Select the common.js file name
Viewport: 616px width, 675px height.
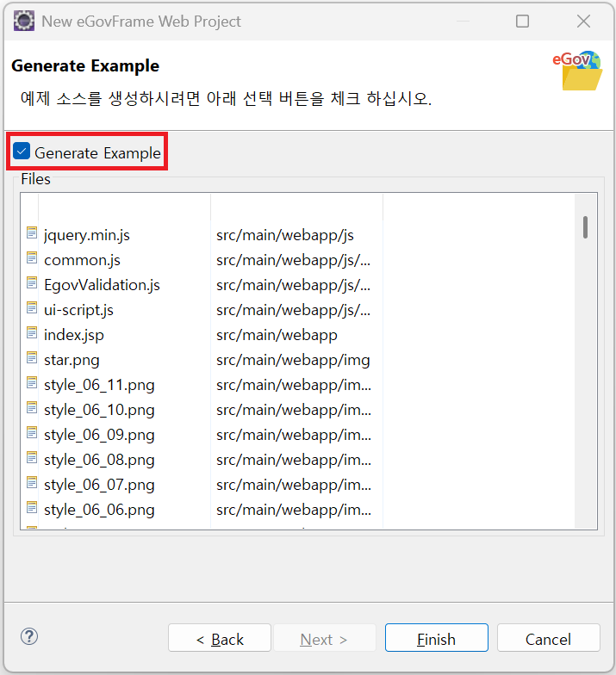(82, 260)
